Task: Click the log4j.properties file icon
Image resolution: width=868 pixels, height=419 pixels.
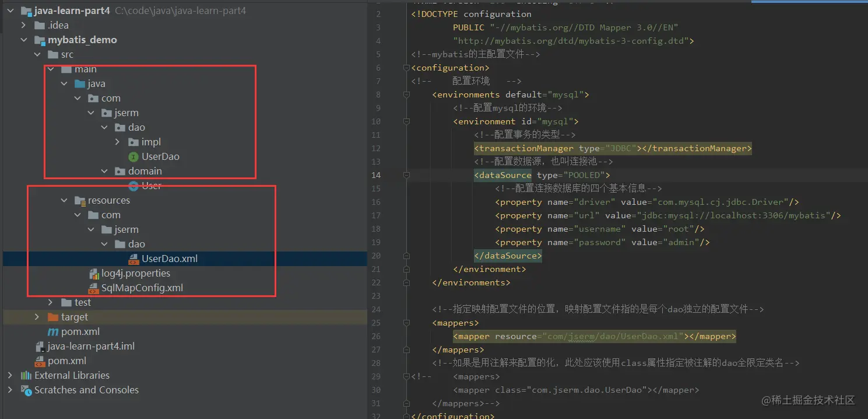Action: (x=93, y=273)
